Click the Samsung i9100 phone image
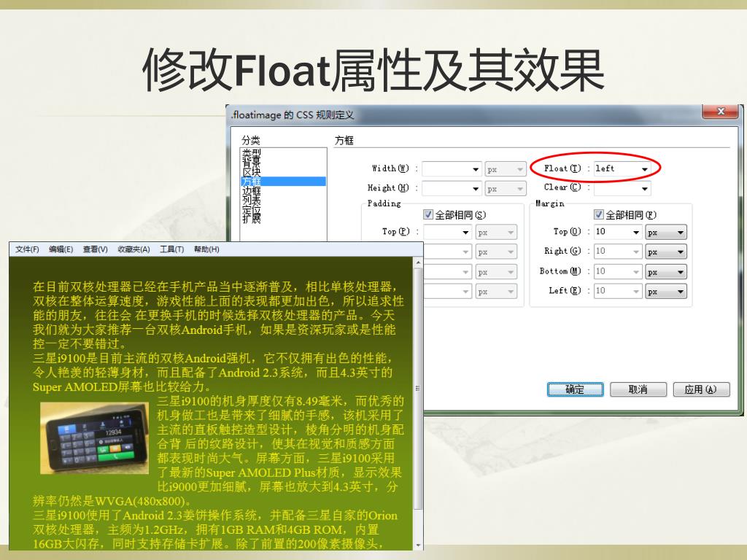 (x=94, y=438)
